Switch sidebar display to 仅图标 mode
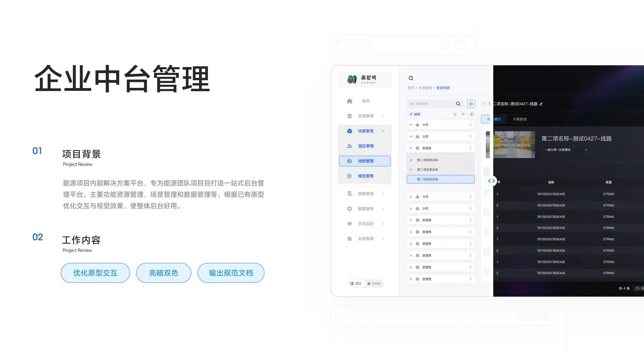Viewport: 644px width, 362px height. coord(374,284)
